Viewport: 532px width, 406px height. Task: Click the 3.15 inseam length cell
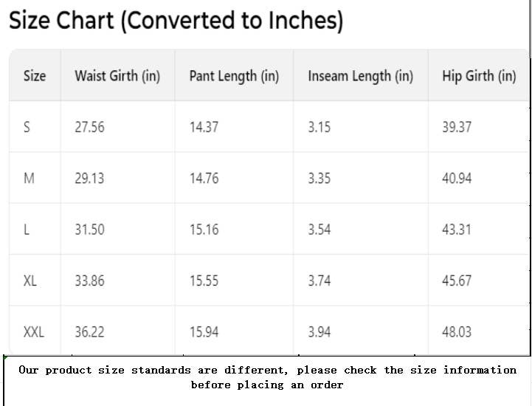click(319, 127)
